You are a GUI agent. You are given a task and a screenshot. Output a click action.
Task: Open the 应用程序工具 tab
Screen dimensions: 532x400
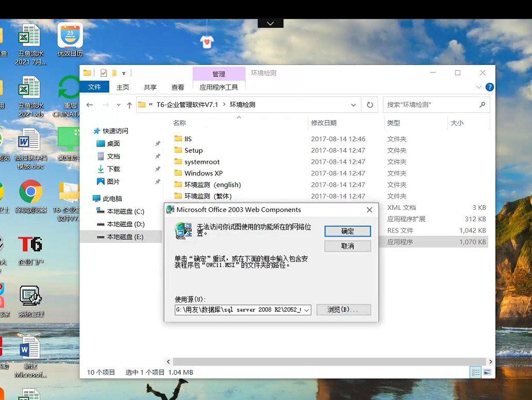pos(219,87)
